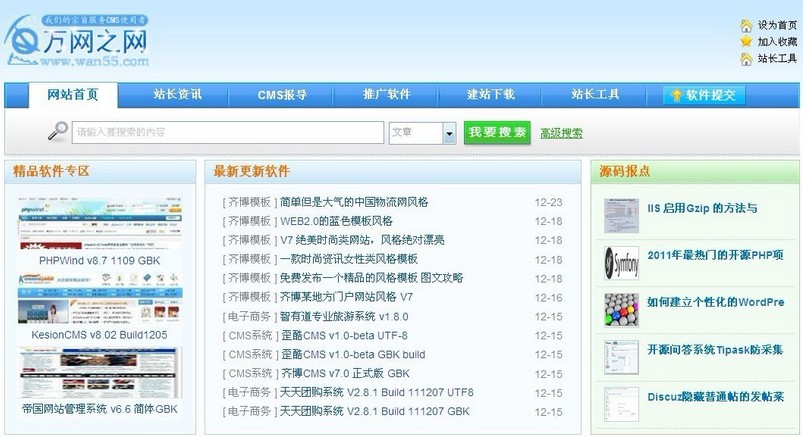Image resolution: width=803 pixels, height=438 pixels.
Task: Click the 设为首页 link
Action: 777,25
